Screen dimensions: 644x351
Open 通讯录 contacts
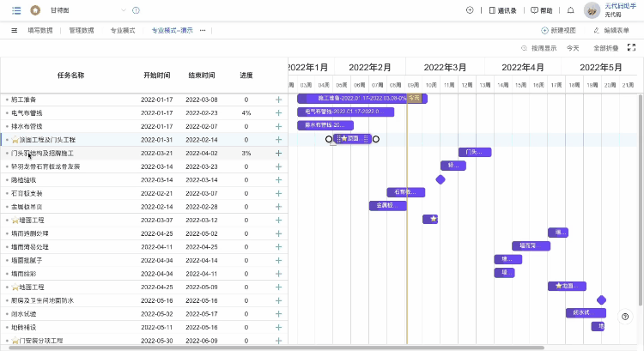pyautogui.click(x=502, y=10)
